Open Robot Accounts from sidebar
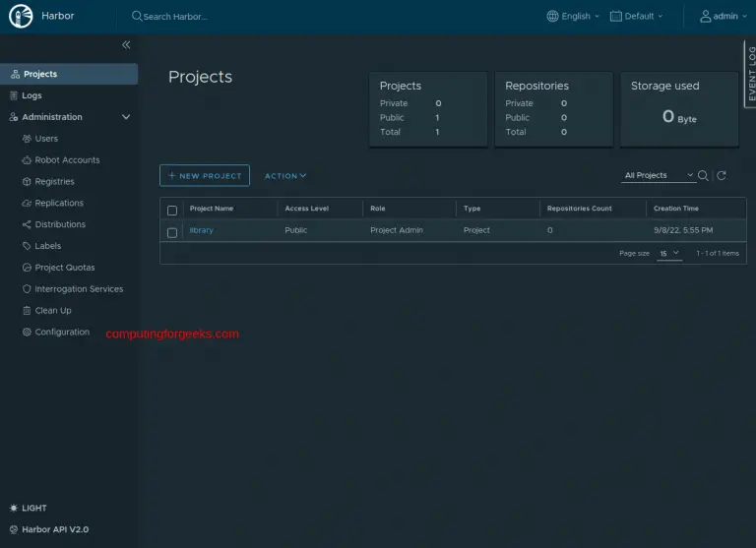The width and height of the screenshot is (756, 548). click(x=67, y=160)
